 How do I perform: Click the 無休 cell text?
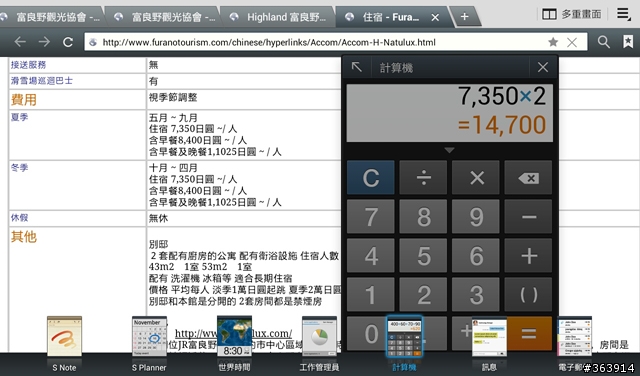tap(158, 218)
